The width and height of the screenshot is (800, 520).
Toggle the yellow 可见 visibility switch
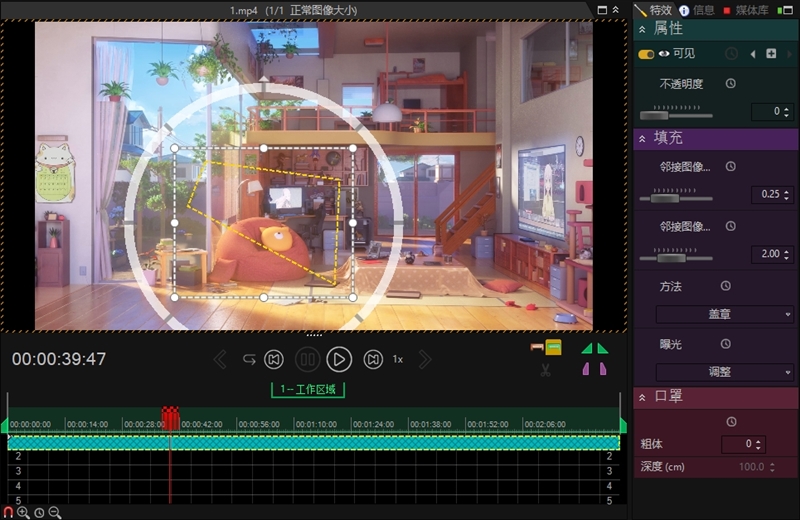[x=646, y=54]
